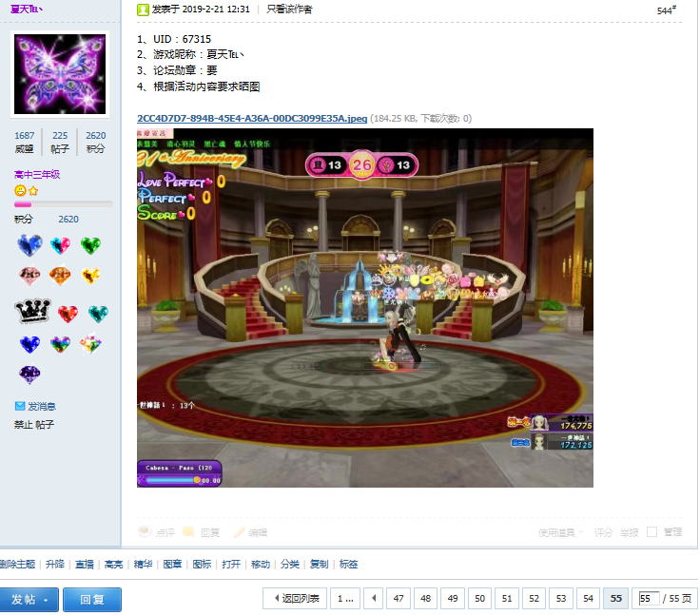Click 标签 in moderation bar

pyautogui.click(x=349, y=564)
